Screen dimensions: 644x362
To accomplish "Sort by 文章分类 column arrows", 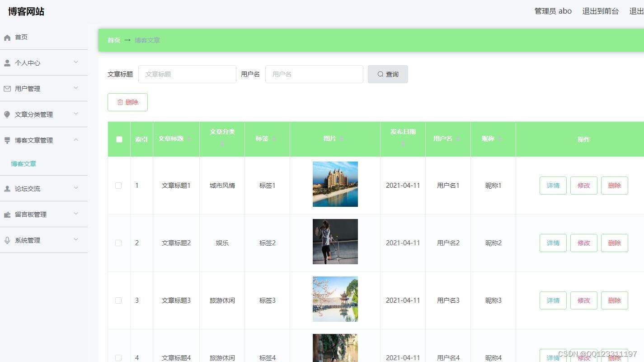I will (222, 143).
